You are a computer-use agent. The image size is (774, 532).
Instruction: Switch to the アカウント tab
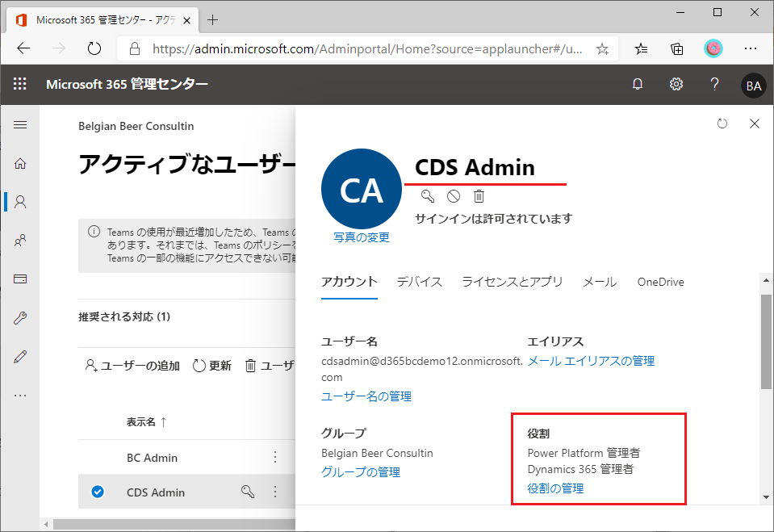tap(349, 282)
